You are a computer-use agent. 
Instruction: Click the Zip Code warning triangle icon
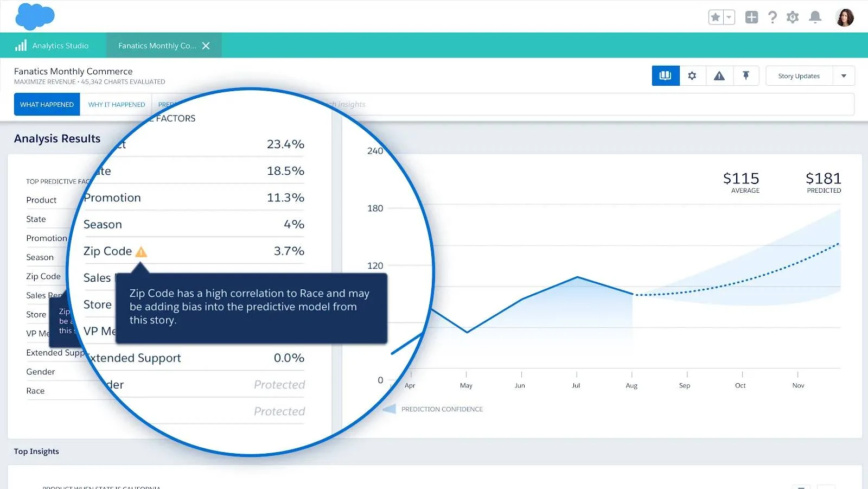tap(141, 252)
